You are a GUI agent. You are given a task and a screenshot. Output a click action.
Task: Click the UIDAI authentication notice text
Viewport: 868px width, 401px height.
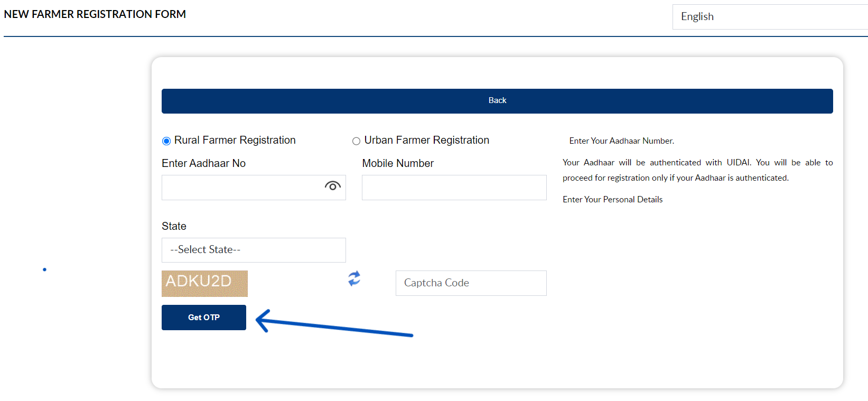point(697,170)
